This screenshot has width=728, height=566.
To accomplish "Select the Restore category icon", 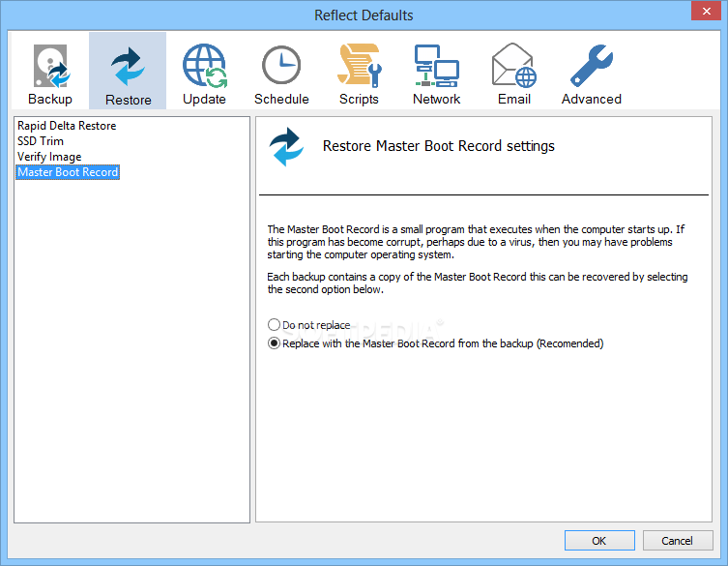I will tap(128, 71).
